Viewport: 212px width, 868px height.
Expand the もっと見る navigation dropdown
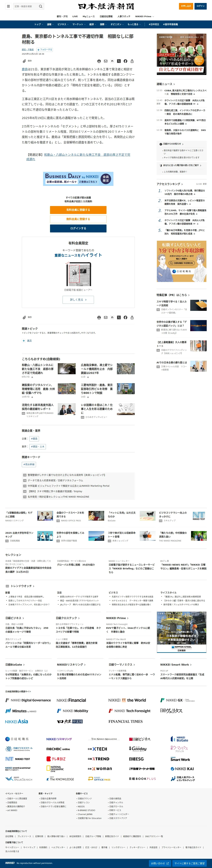[134, 24]
